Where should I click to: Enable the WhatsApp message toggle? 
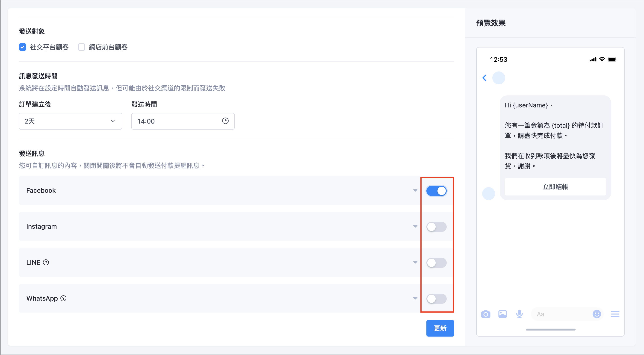436,299
